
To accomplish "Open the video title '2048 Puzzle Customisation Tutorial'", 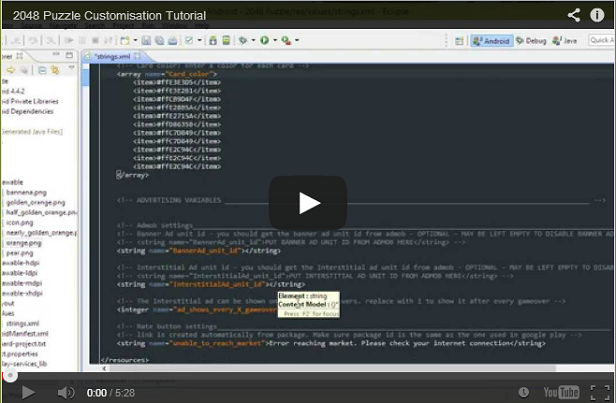I will pos(109,16).
